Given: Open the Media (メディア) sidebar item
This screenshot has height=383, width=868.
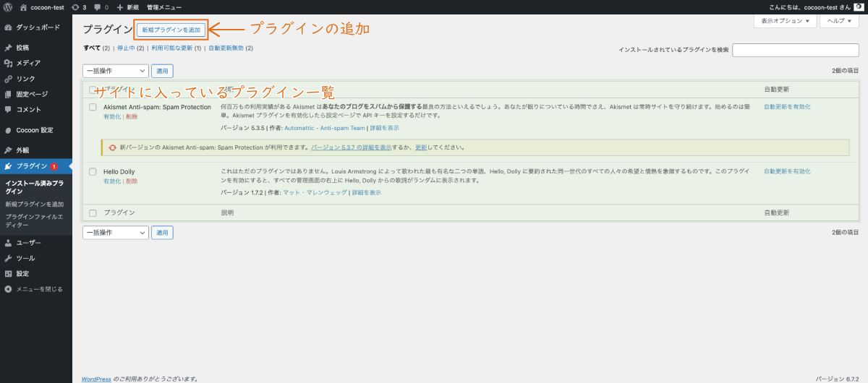Looking at the screenshot, I should click(x=27, y=63).
